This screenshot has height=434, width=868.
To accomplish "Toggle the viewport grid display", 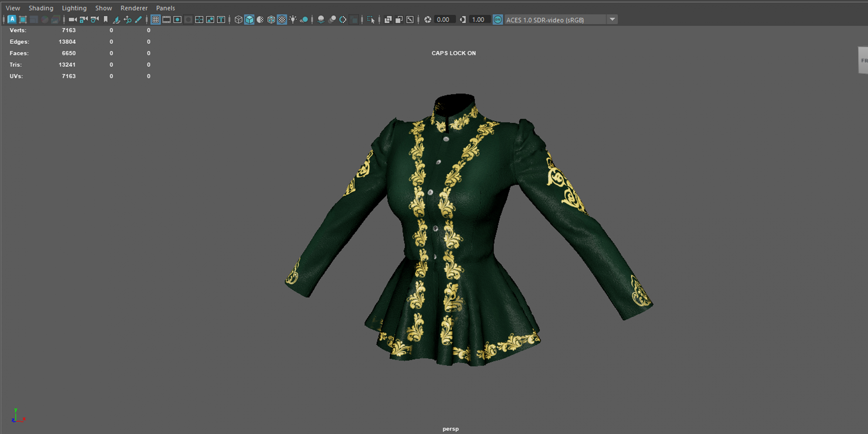I will coord(155,19).
